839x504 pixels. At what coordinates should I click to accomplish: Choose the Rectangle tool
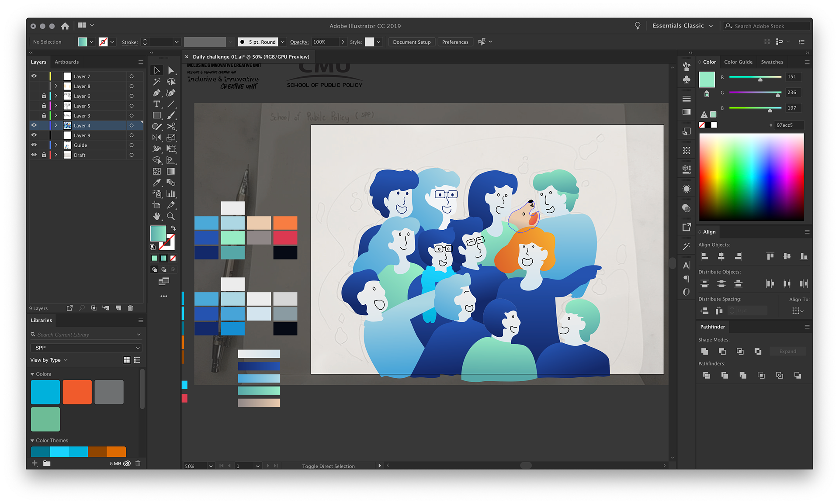(x=156, y=115)
